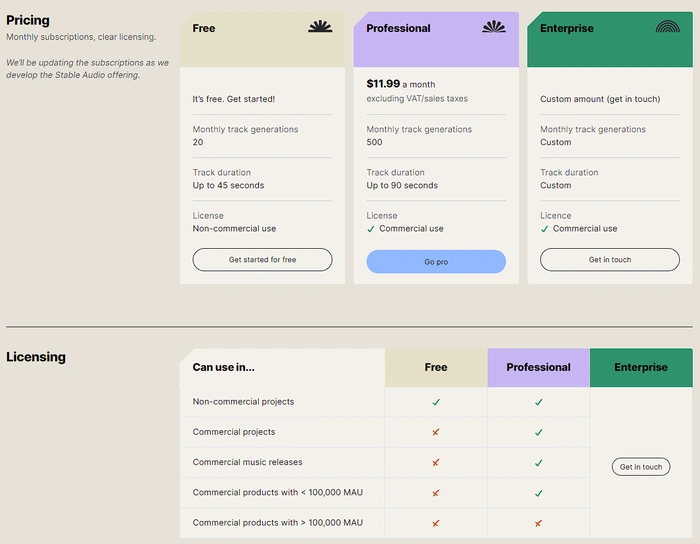Click "Up to 90 seconds" track duration
Image resolution: width=700 pixels, height=544 pixels.
point(402,185)
